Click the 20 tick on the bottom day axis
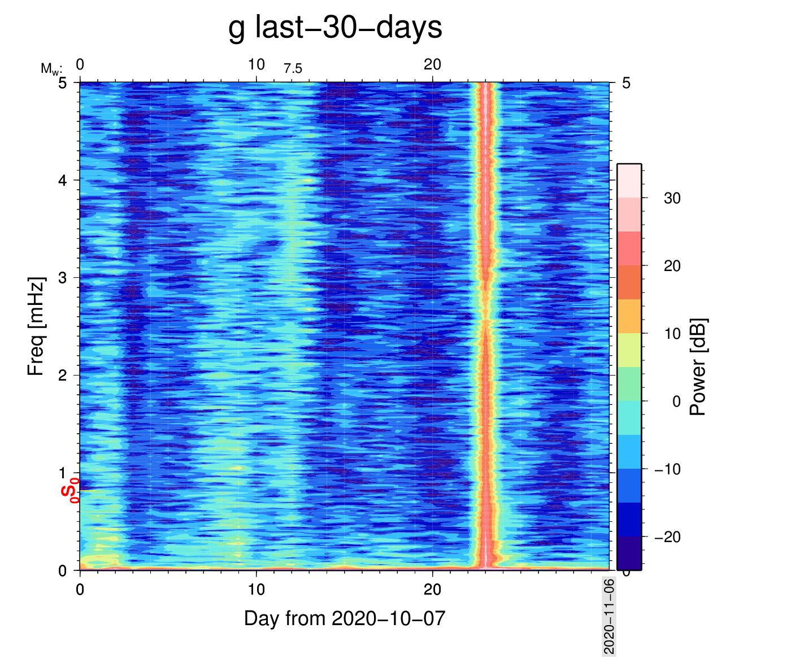This screenshot has width=791, height=672. pyautogui.click(x=432, y=590)
